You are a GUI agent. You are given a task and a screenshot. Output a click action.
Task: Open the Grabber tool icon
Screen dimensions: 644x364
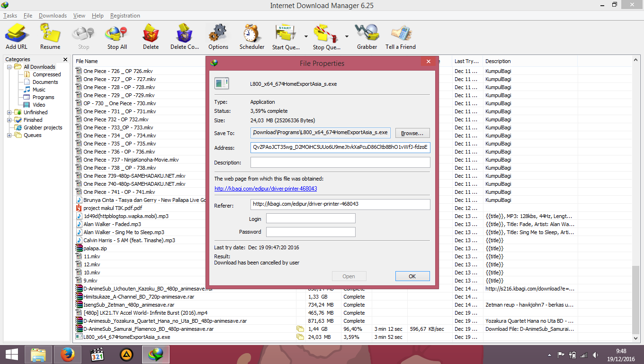click(x=367, y=33)
